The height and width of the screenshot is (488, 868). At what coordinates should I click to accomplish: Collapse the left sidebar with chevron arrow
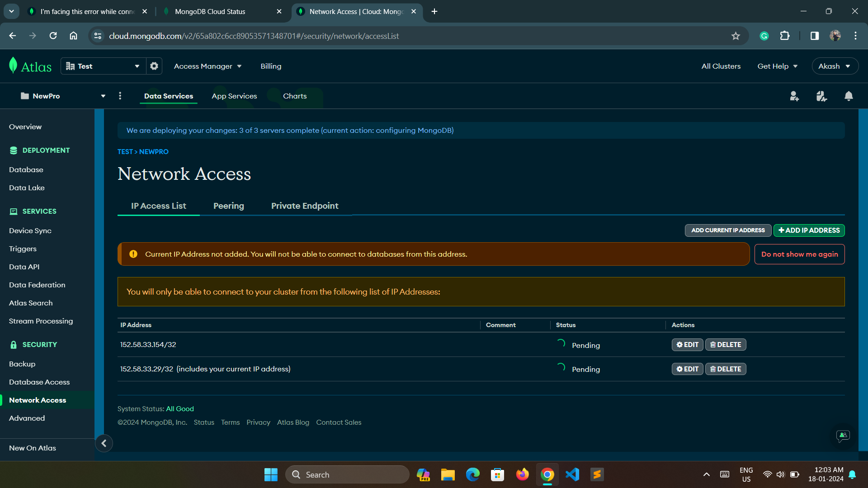pyautogui.click(x=104, y=443)
